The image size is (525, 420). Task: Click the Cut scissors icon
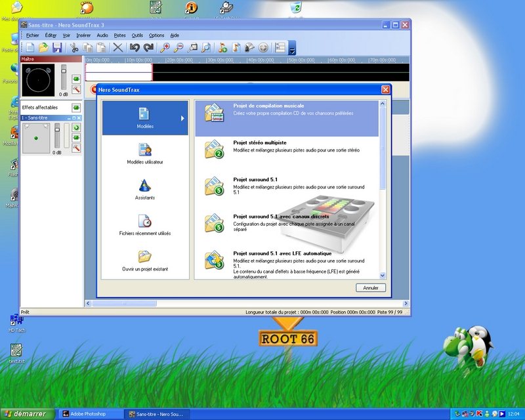pos(74,48)
